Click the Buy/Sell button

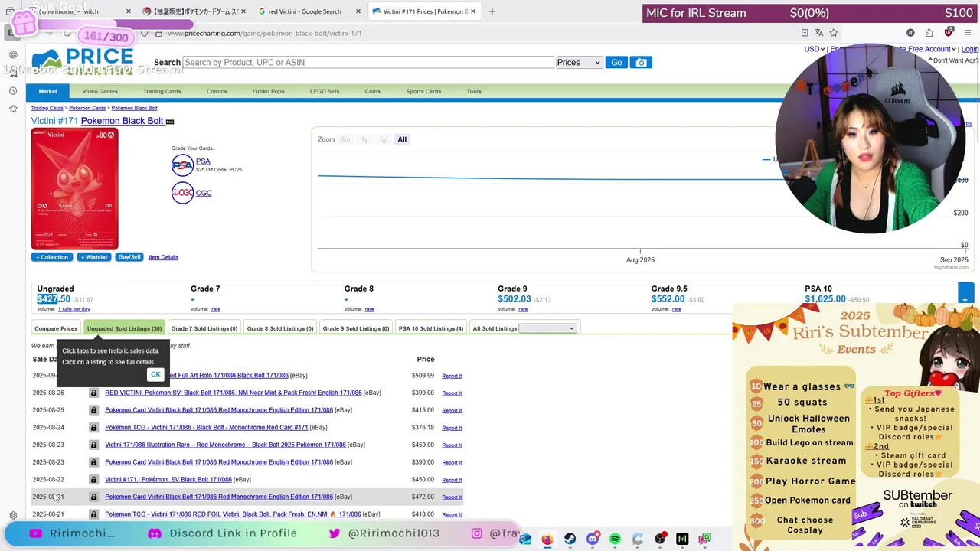(129, 257)
